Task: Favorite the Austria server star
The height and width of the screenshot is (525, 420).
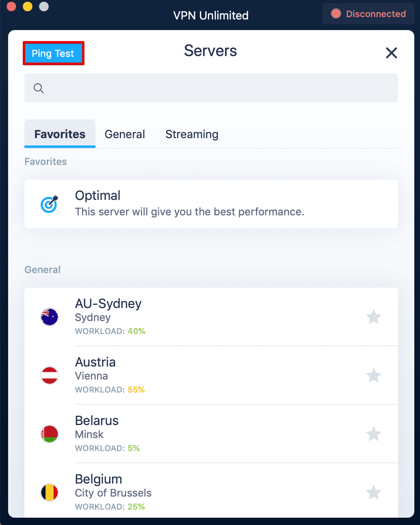Action: pos(373,375)
